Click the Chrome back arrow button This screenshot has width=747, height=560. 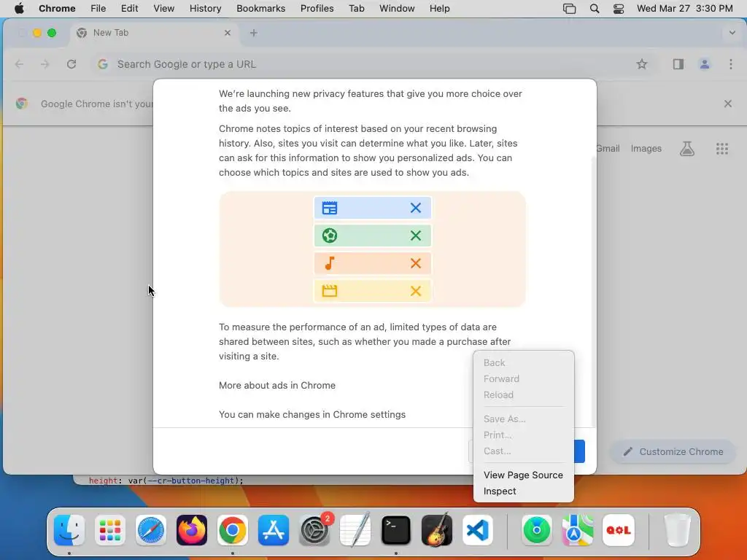click(x=19, y=64)
